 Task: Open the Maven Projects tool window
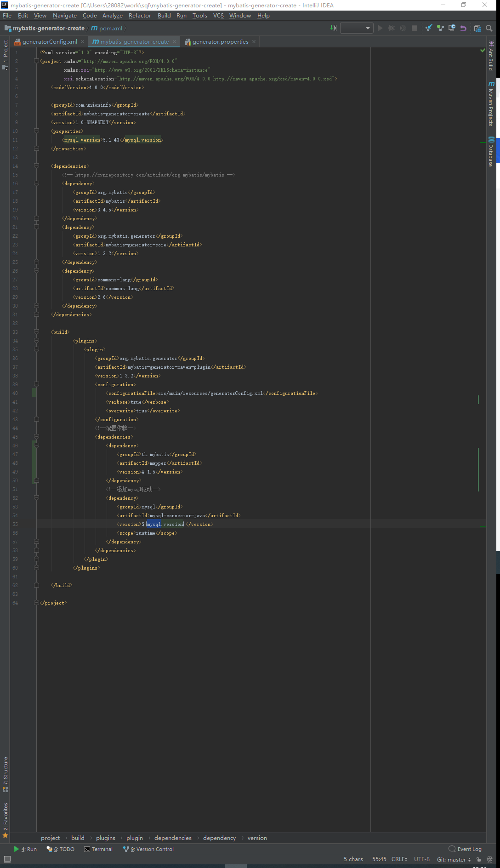point(491,103)
